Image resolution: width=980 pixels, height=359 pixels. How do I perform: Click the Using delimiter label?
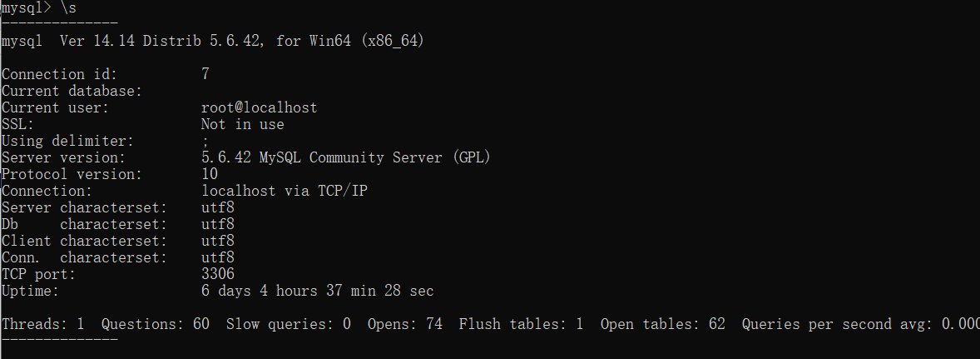[67, 141]
